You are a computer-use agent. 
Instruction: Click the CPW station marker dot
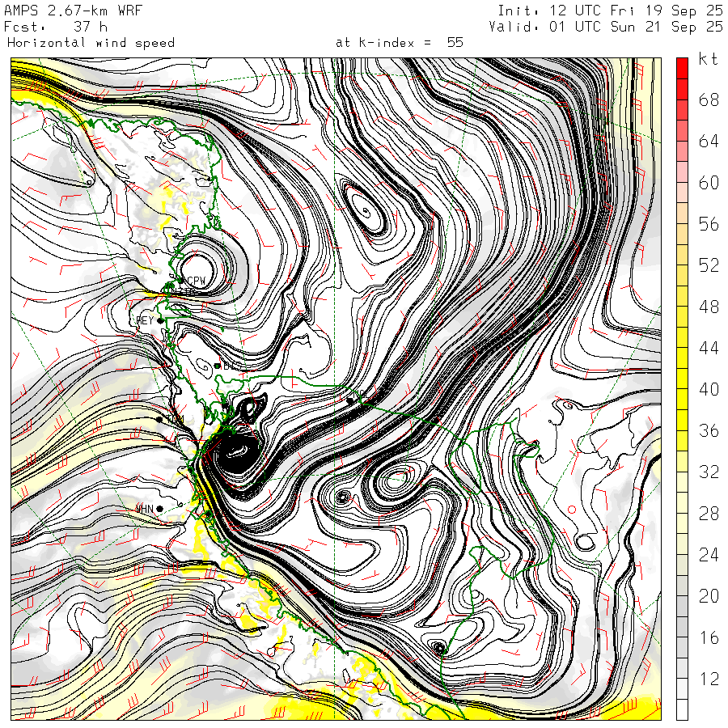(183, 281)
